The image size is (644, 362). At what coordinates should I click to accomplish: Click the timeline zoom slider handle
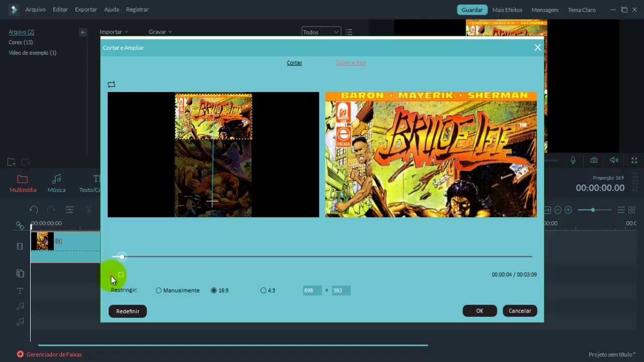click(593, 210)
